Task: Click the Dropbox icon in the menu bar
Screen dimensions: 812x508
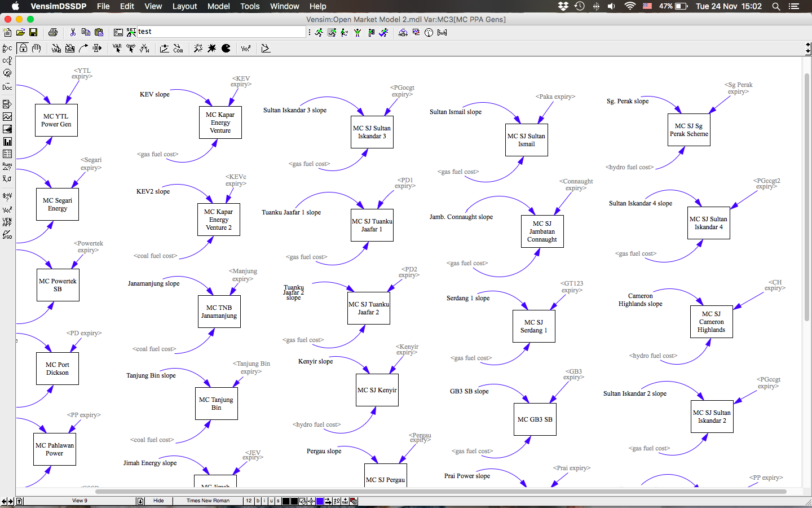Action: click(x=563, y=6)
